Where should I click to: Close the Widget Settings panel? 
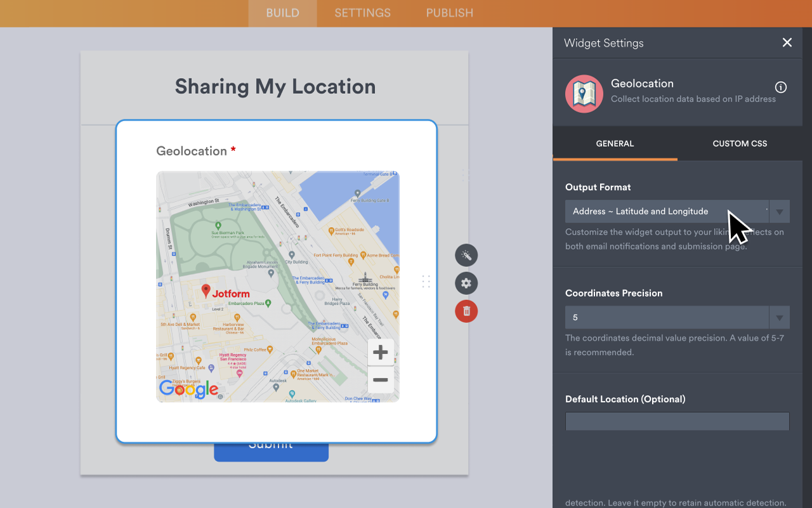click(x=787, y=42)
